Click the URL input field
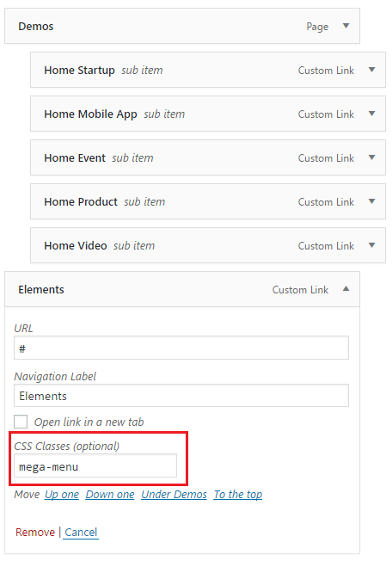This screenshot has width=392, height=561. click(x=181, y=348)
